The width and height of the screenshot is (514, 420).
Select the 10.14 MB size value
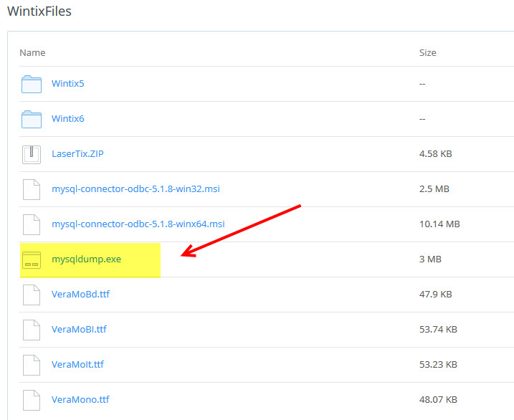pos(439,224)
